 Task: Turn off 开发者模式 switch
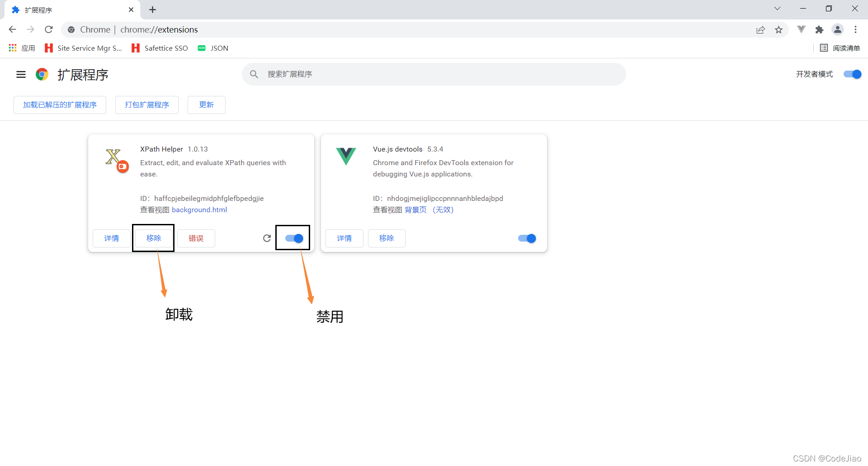pos(852,74)
